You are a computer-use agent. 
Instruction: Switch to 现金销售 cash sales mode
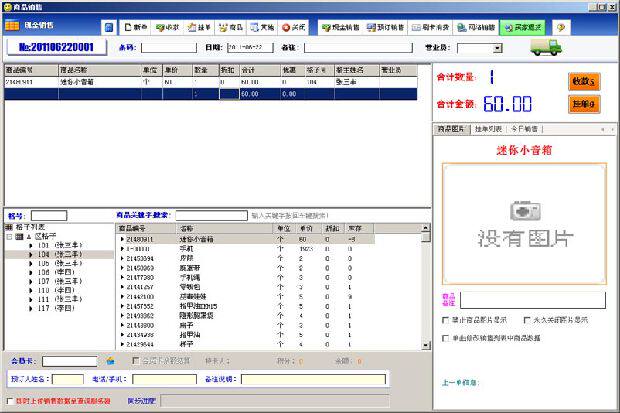[x=340, y=27]
